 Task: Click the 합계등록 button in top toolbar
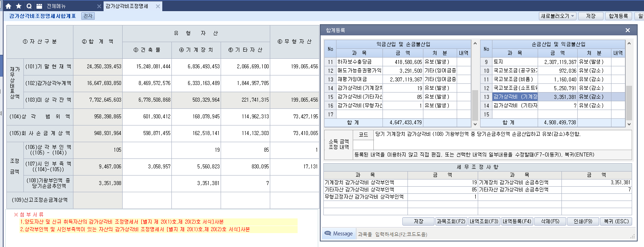618,16
